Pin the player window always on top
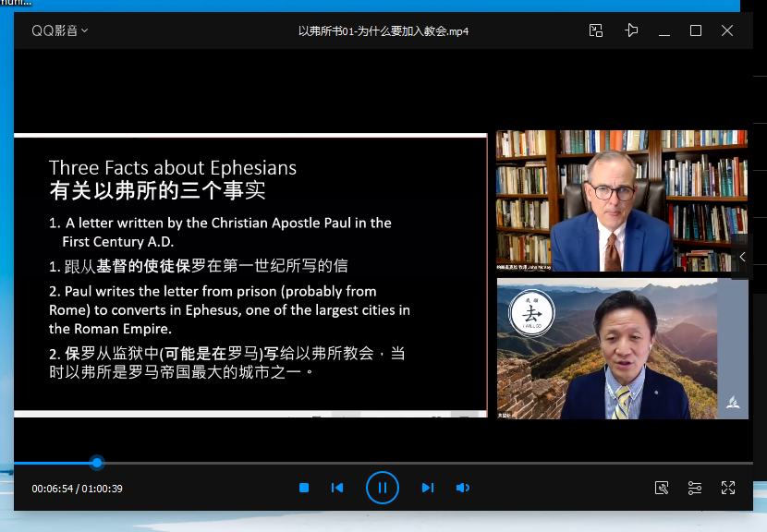The height and width of the screenshot is (532, 767). pos(631,30)
